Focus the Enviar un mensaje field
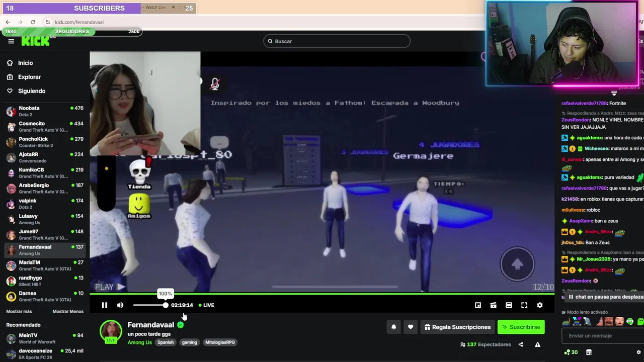 point(603,336)
